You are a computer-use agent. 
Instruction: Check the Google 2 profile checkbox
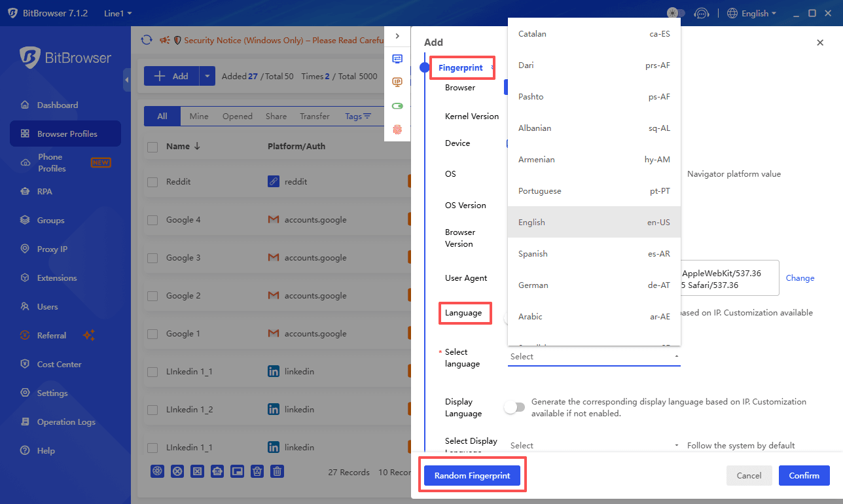click(152, 296)
